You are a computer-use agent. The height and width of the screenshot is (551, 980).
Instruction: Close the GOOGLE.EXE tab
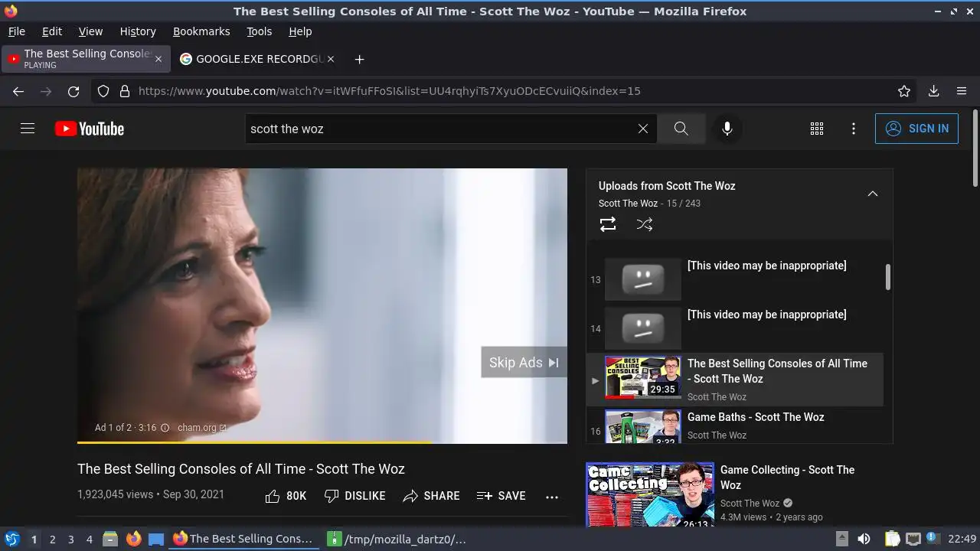[330, 59]
